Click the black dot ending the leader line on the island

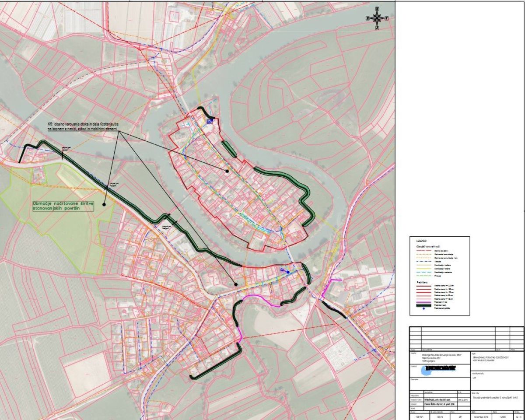point(227,171)
